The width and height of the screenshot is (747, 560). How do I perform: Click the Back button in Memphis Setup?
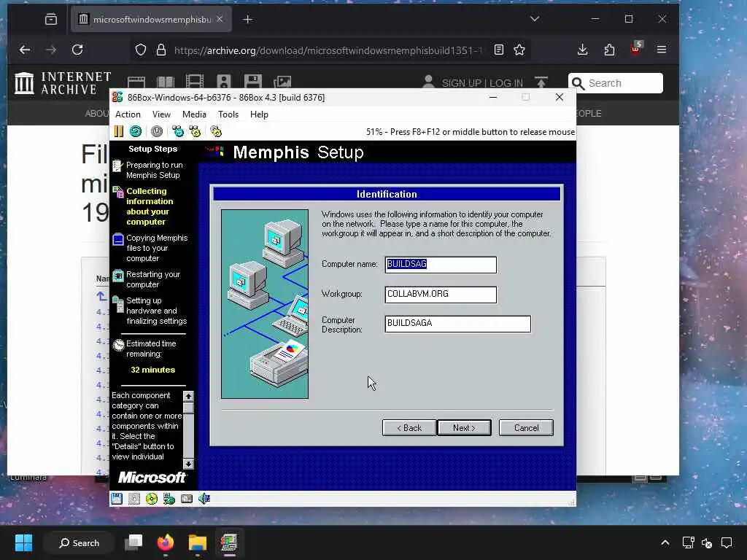click(409, 427)
